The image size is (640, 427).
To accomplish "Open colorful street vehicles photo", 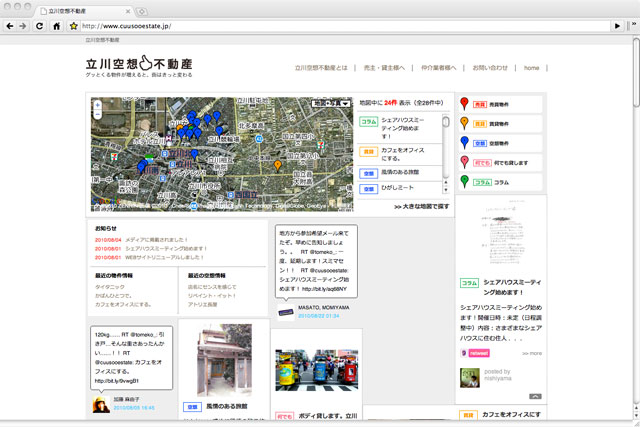I will click(x=317, y=370).
